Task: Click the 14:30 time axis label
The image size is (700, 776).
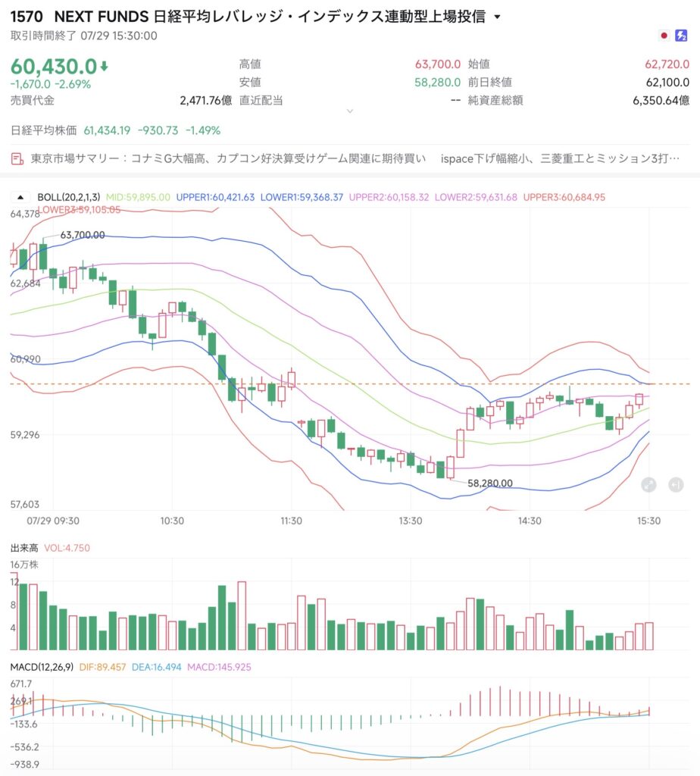Action: [x=530, y=521]
